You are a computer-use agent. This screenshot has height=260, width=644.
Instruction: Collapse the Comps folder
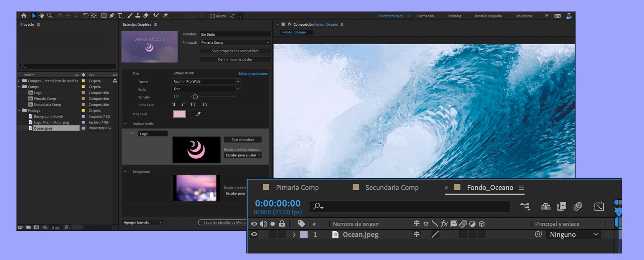point(19,87)
